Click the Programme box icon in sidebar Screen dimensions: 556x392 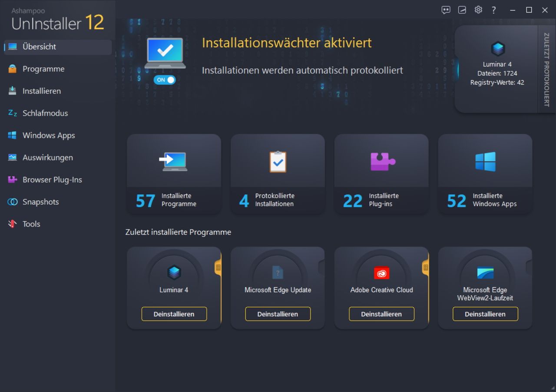click(x=13, y=69)
